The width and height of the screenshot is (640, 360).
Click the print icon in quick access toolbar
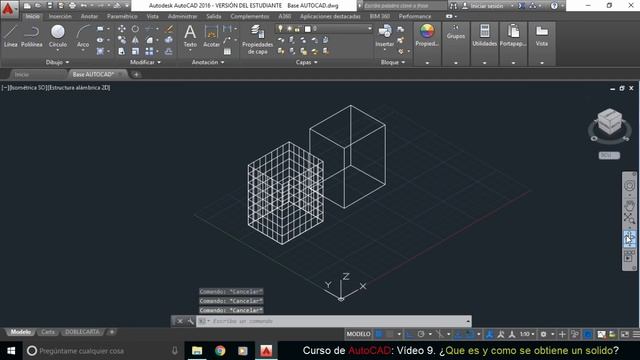(72, 6)
